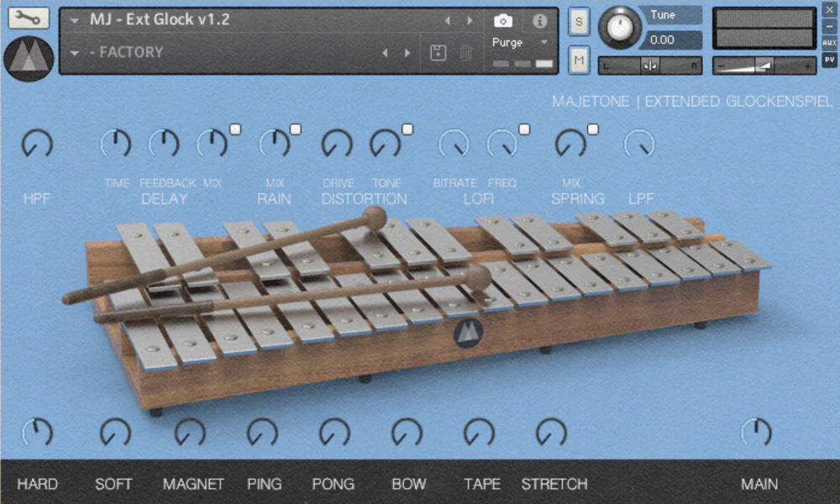Click the BOW layer volume knob
840x504 pixels.
click(x=407, y=433)
